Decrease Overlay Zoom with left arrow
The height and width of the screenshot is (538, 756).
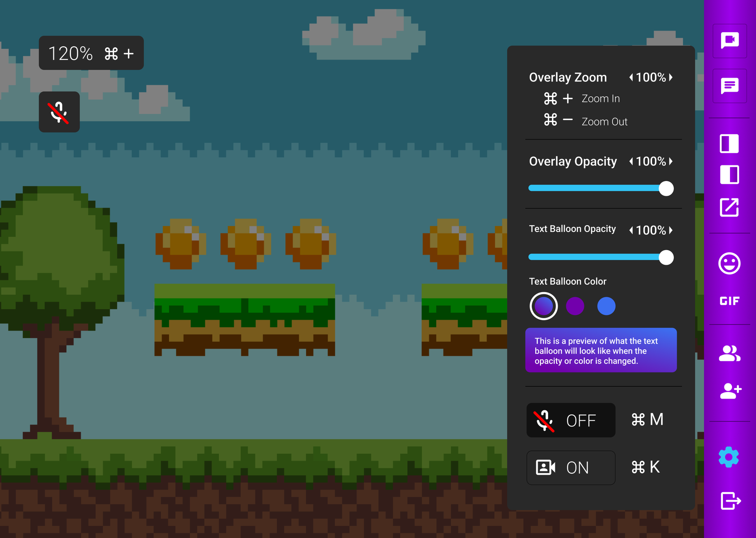[631, 78]
